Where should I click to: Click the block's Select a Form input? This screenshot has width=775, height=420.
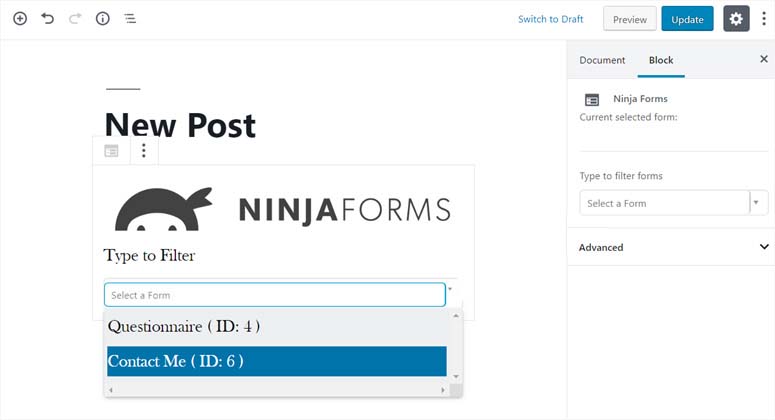click(x=275, y=295)
